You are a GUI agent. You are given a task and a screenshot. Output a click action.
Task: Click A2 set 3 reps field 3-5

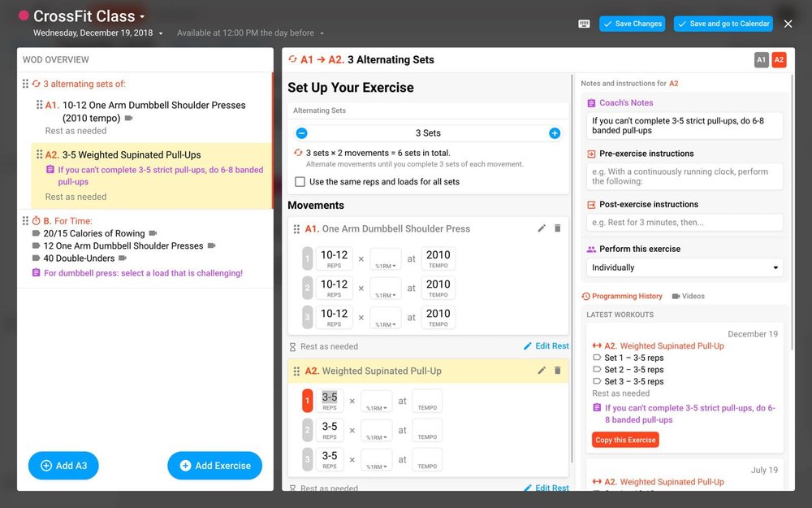coord(330,459)
